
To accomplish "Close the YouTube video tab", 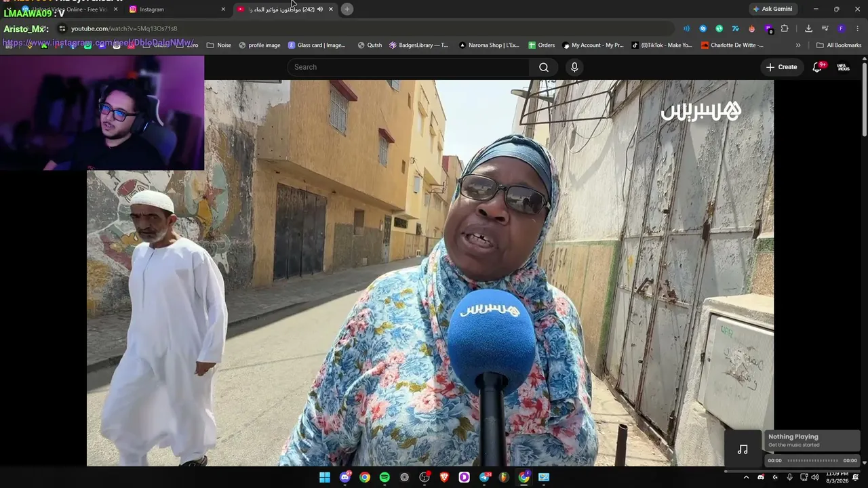I will 331,9.
